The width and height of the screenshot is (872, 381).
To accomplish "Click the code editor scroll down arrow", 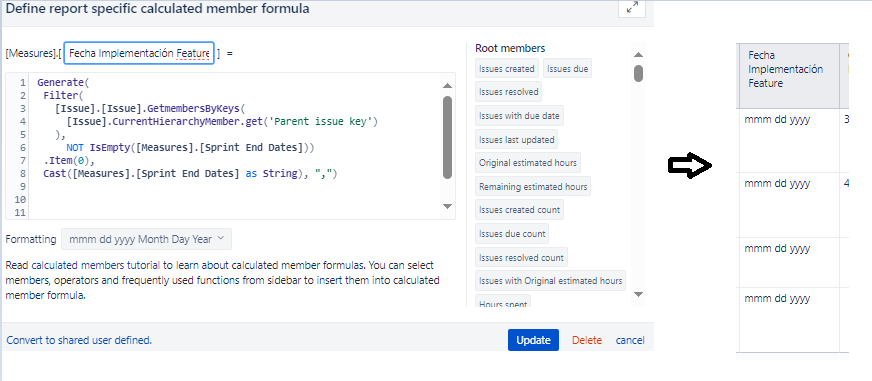I will point(447,206).
